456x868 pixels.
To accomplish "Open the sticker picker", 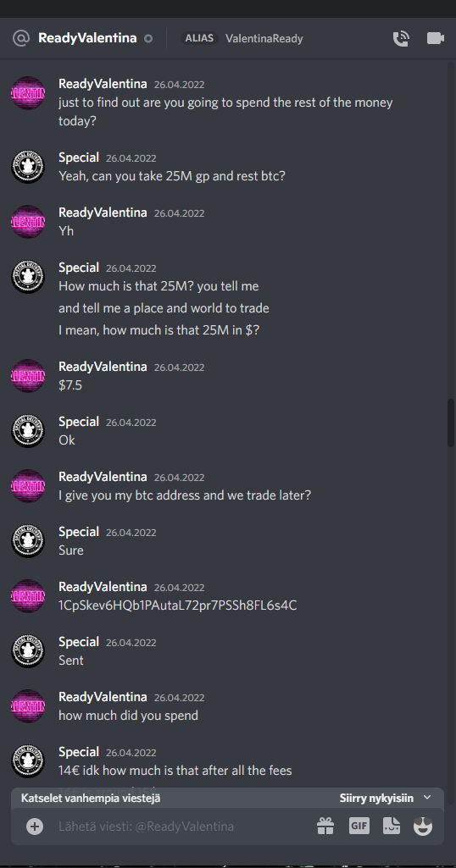I will click(392, 827).
